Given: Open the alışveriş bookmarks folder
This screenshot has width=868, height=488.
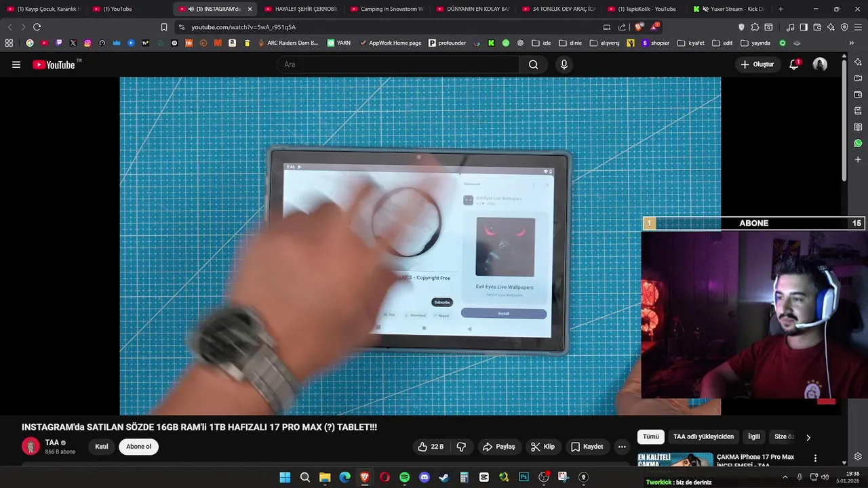Looking at the screenshot, I should point(605,43).
